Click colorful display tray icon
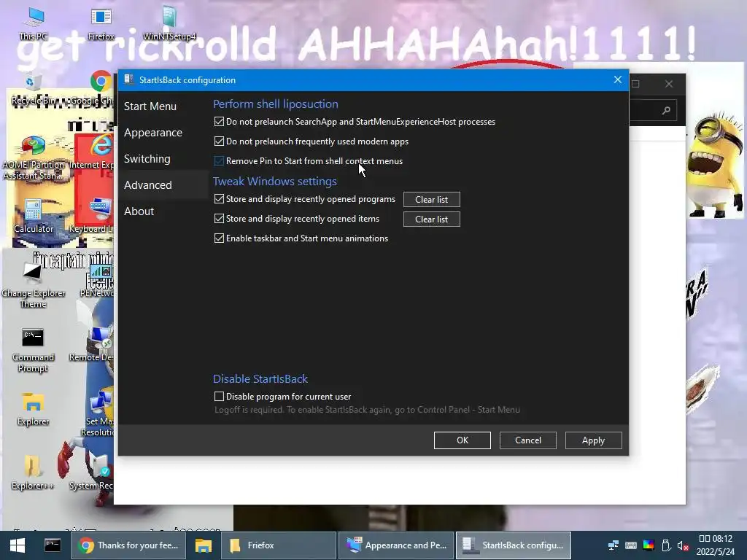This screenshot has height=560, width=747. 649,545
